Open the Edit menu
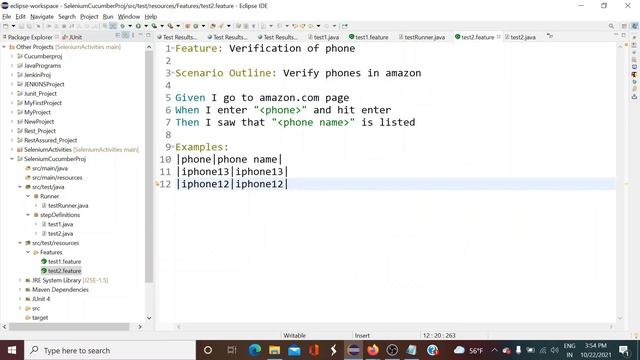The height and width of the screenshot is (360, 640). (x=20, y=17)
